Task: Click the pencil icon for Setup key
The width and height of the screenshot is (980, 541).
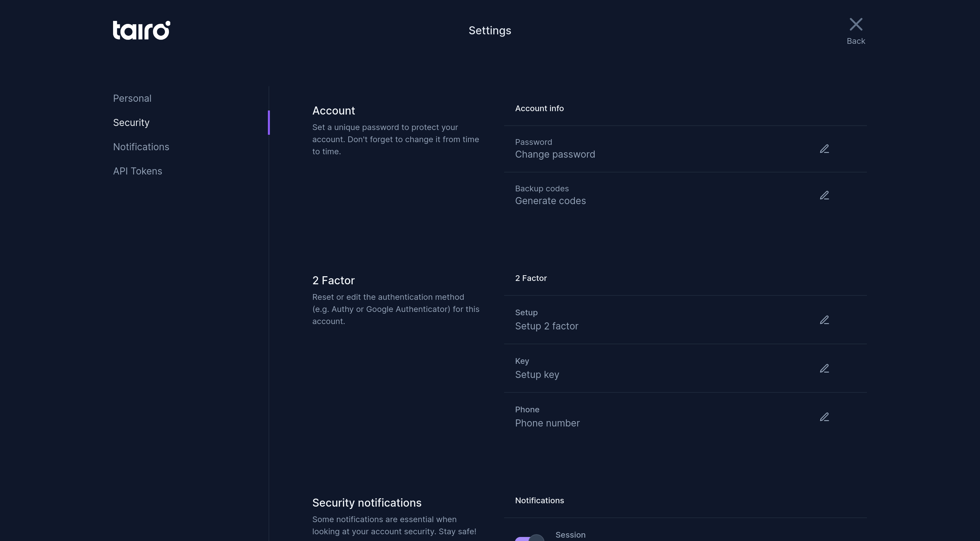Action: point(824,369)
